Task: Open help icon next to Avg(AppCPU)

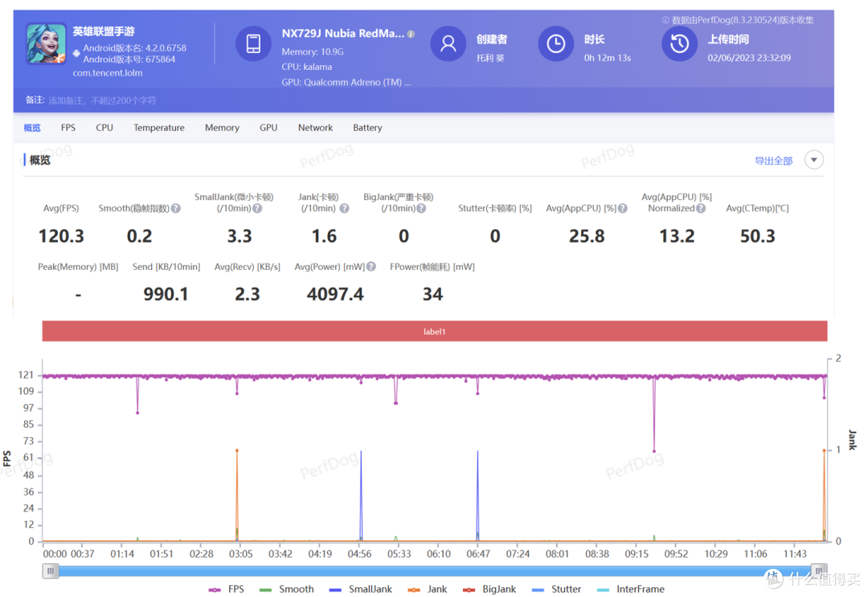Action: coord(623,209)
